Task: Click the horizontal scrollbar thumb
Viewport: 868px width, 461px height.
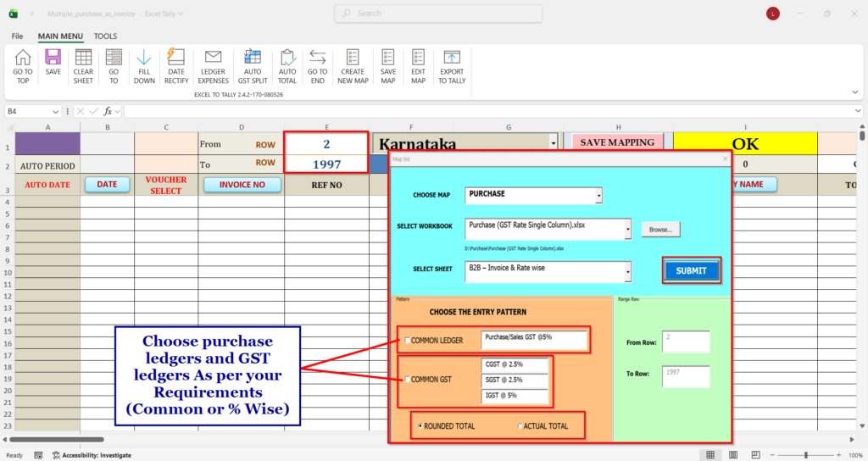Action: point(57,440)
